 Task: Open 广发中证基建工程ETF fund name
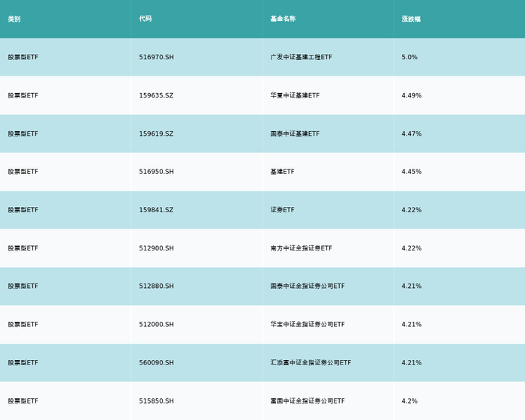click(301, 57)
